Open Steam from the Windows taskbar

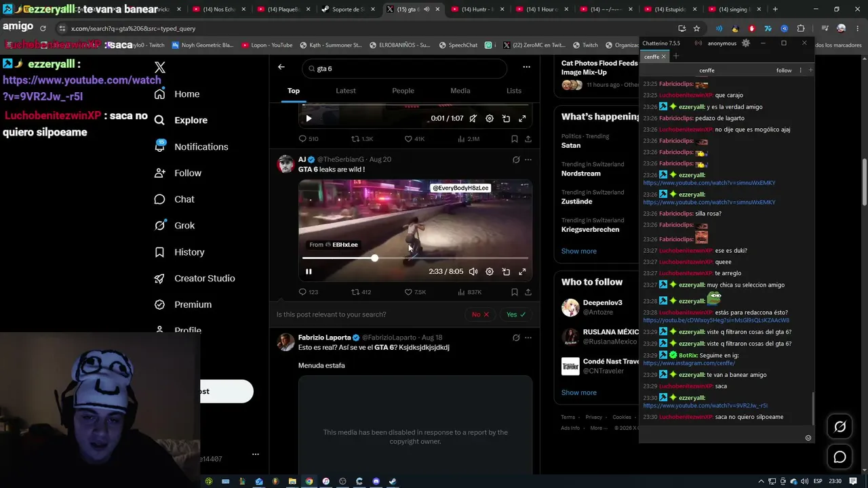tap(393, 482)
